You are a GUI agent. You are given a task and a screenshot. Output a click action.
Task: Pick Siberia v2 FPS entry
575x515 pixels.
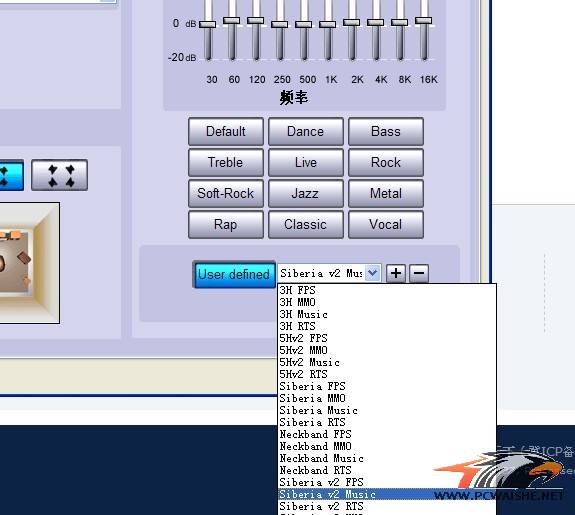(387, 482)
